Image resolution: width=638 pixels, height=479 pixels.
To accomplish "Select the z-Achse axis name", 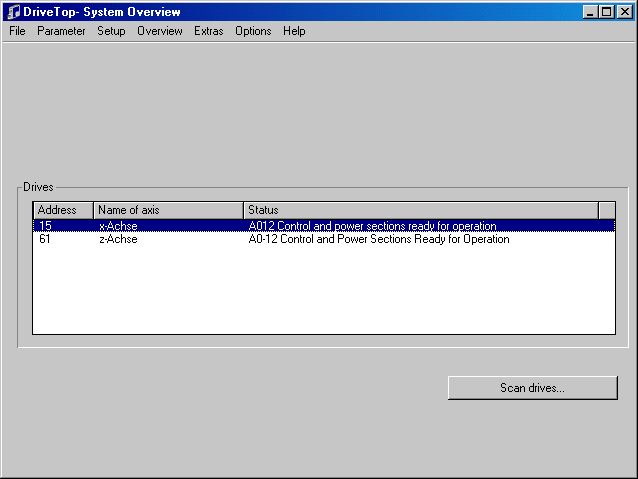I will [118, 239].
